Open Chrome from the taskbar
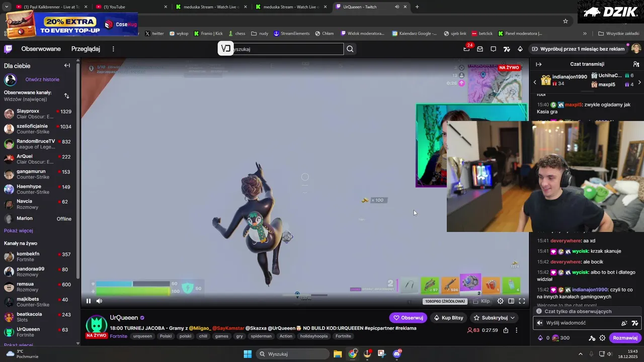 click(353, 354)
